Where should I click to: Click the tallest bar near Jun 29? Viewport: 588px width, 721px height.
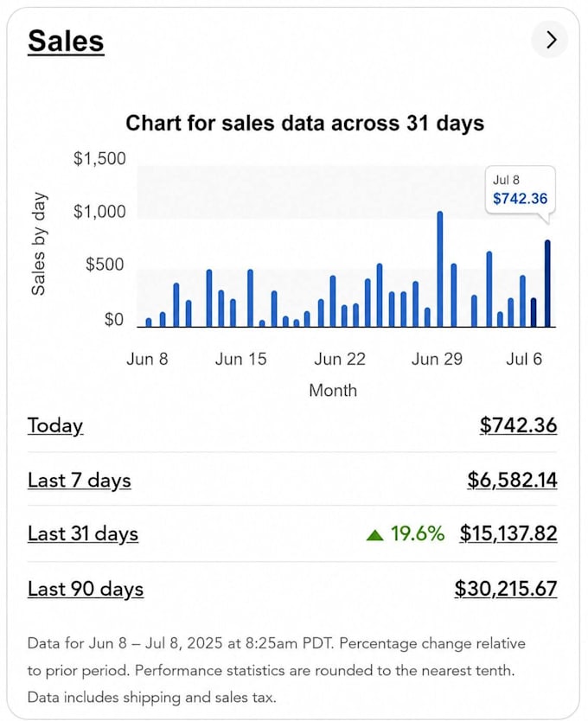click(x=440, y=269)
